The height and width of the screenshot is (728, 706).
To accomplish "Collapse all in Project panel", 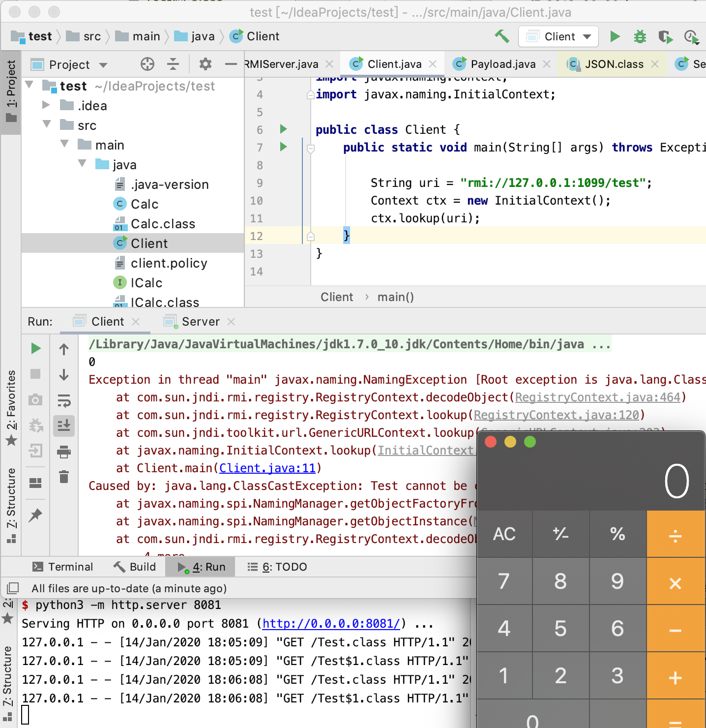I will pos(173,64).
